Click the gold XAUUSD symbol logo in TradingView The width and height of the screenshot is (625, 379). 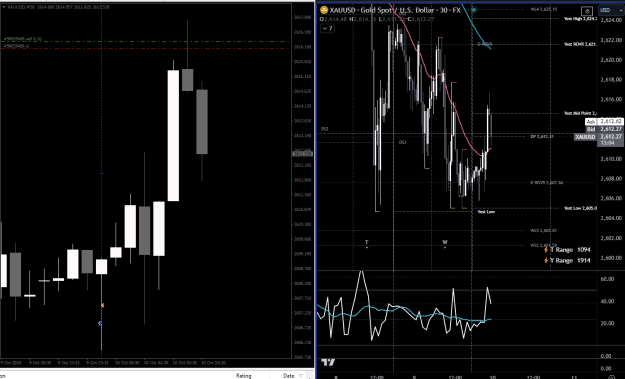pos(324,10)
